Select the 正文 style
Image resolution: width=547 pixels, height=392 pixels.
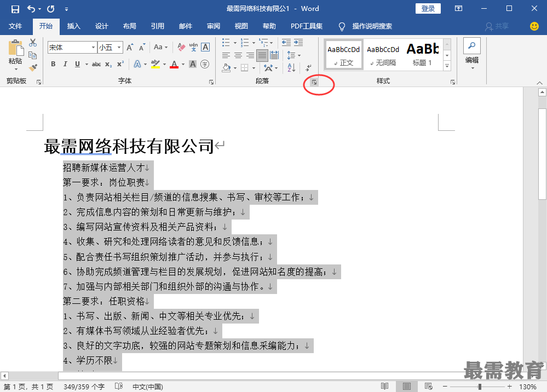click(x=344, y=55)
